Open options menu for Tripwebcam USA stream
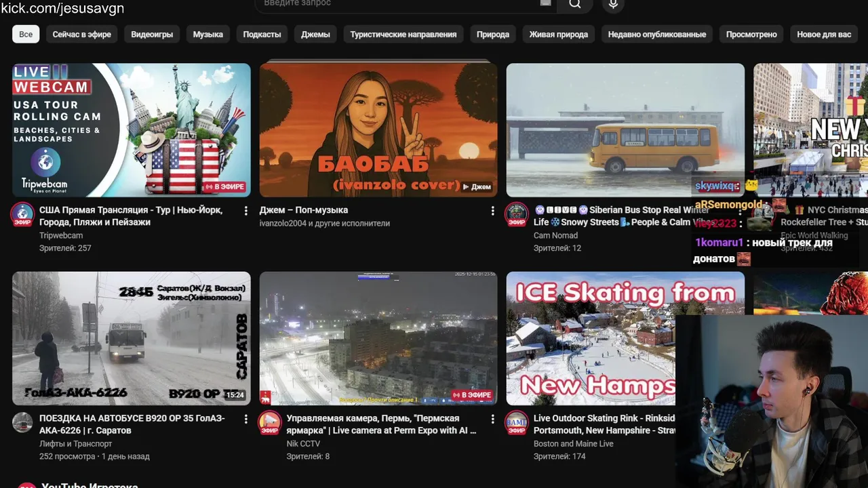 point(246,211)
